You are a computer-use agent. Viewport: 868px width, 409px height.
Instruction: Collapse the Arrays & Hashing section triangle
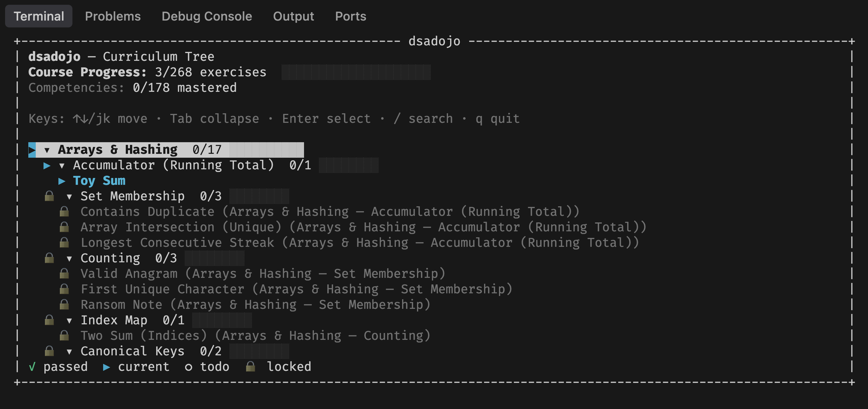[47, 150]
